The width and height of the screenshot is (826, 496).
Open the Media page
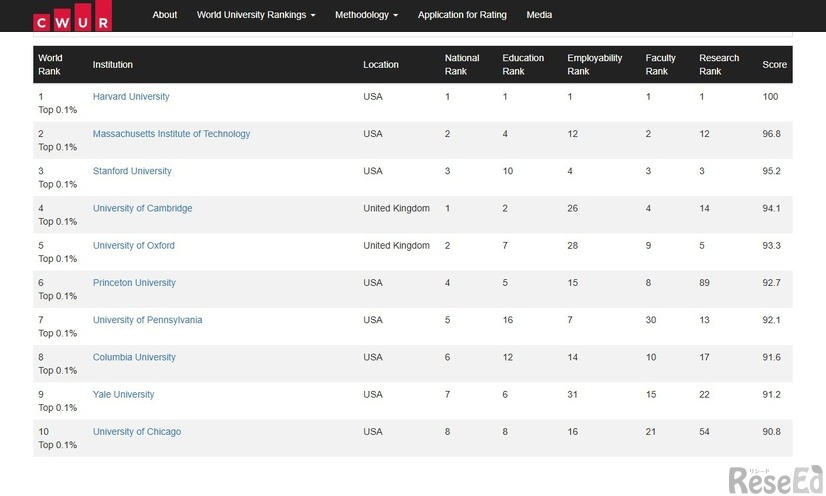point(539,15)
